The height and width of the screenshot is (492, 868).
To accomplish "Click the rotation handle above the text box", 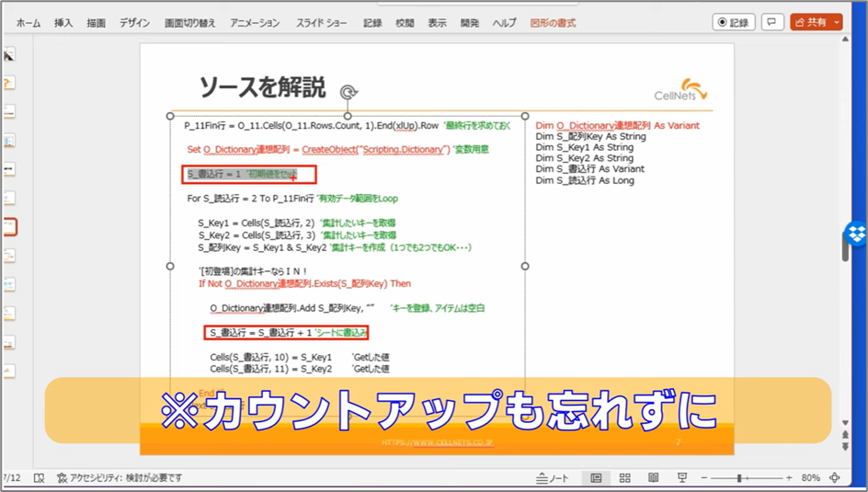I will pyautogui.click(x=348, y=92).
